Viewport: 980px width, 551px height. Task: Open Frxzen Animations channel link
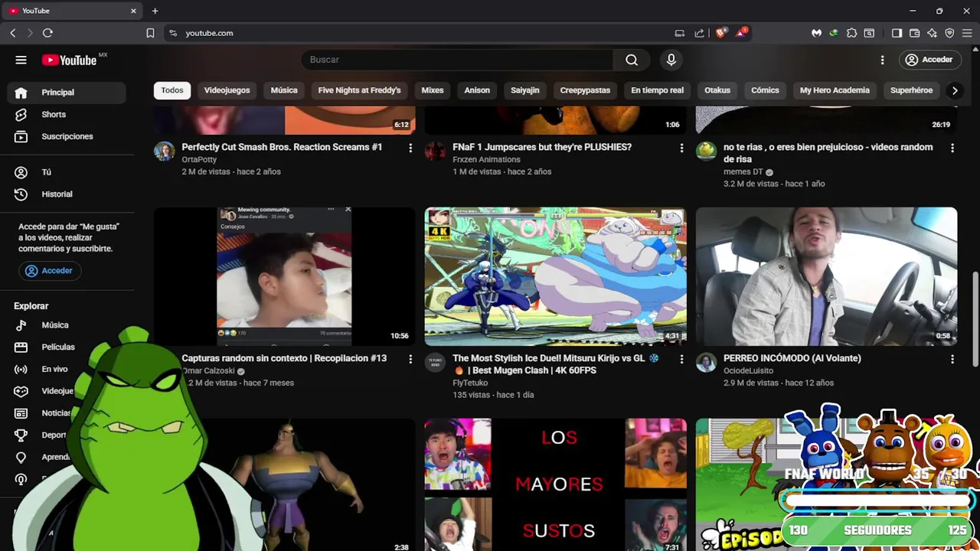point(486,159)
